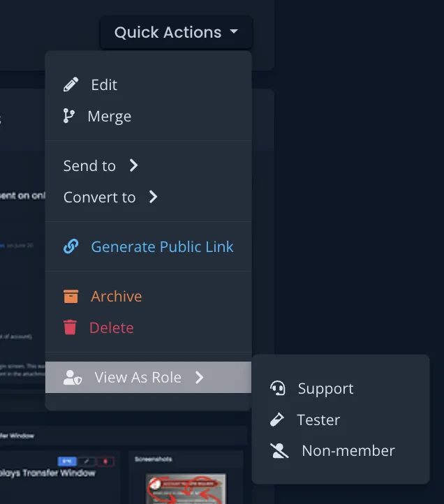Click the headset icon next to Support
Image resolution: width=444 pixels, height=504 pixels.
point(278,389)
